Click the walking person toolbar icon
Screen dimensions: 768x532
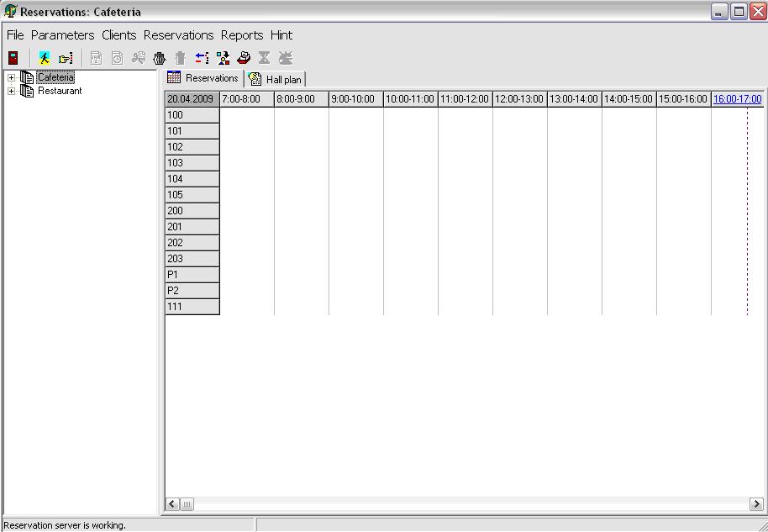[x=45, y=58]
